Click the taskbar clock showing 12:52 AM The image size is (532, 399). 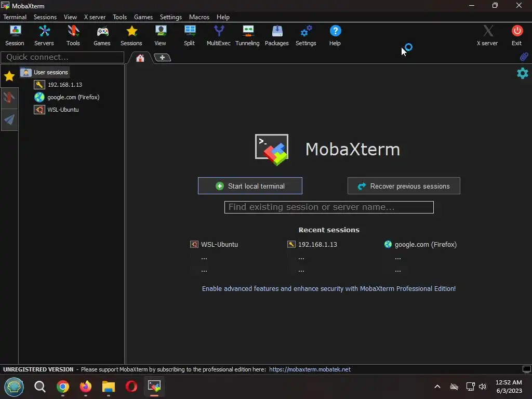[x=509, y=387]
